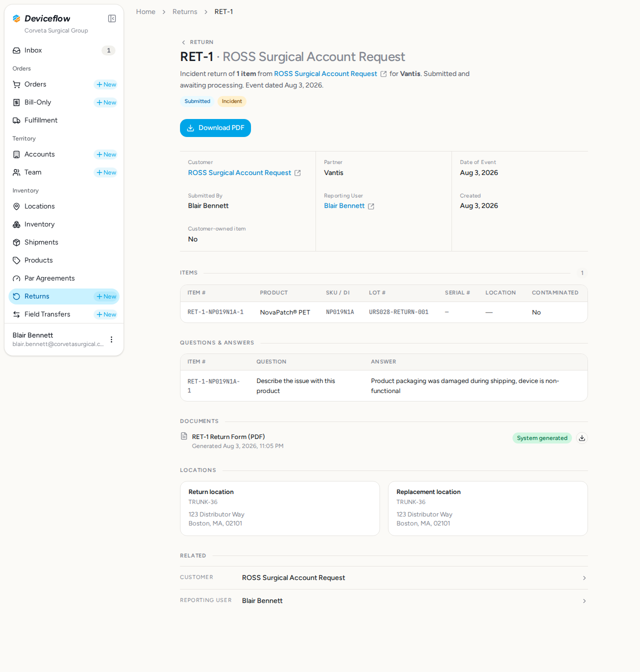The width and height of the screenshot is (640, 672).
Task: Go to Fulfillment
Action: (x=64, y=120)
